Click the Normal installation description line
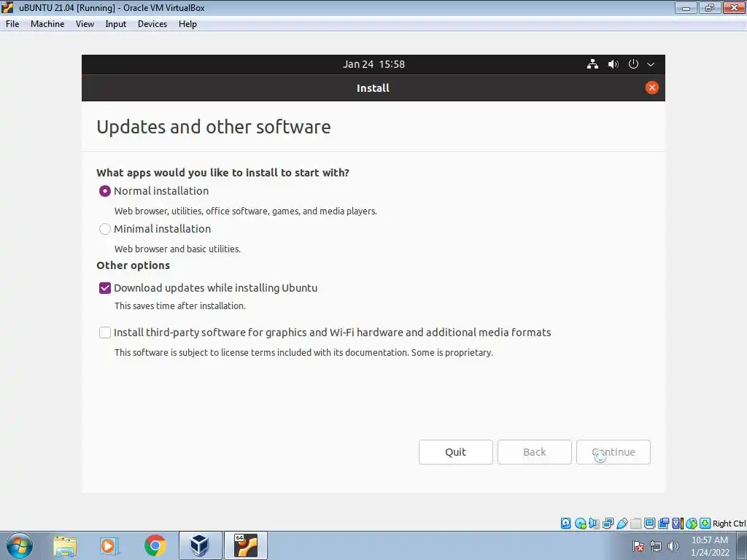Screen dimensions: 747x560 click(x=245, y=211)
